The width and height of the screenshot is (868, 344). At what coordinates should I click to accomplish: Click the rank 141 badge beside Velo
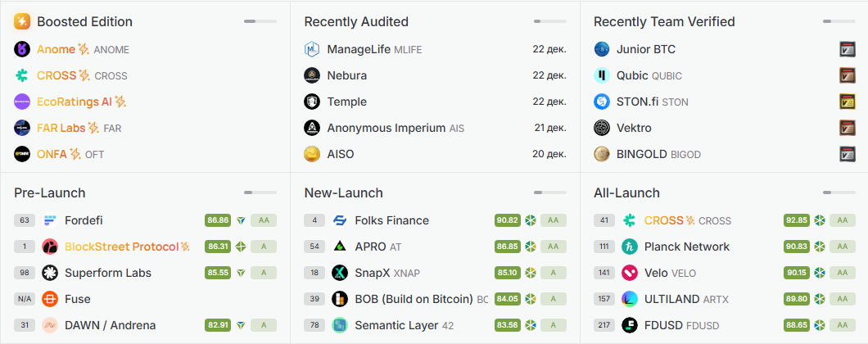[x=605, y=273]
